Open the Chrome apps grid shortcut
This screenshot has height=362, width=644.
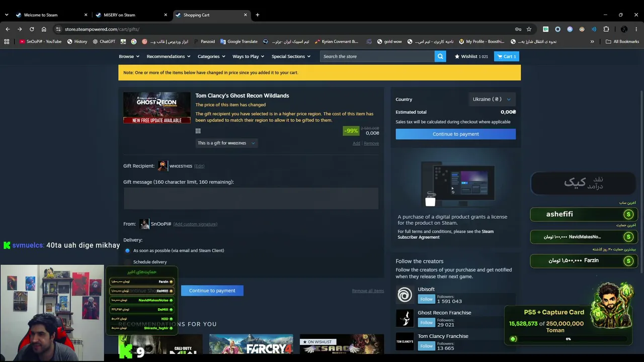[7, 42]
